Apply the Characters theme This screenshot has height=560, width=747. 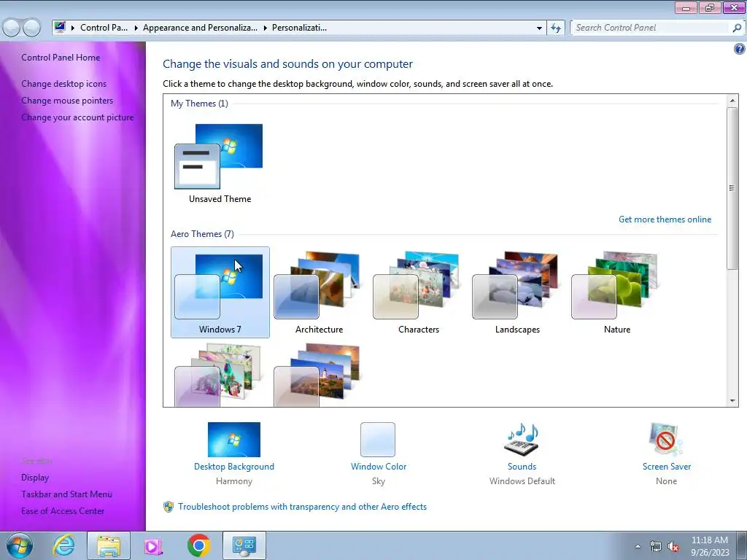pyautogui.click(x=418, y=292)
